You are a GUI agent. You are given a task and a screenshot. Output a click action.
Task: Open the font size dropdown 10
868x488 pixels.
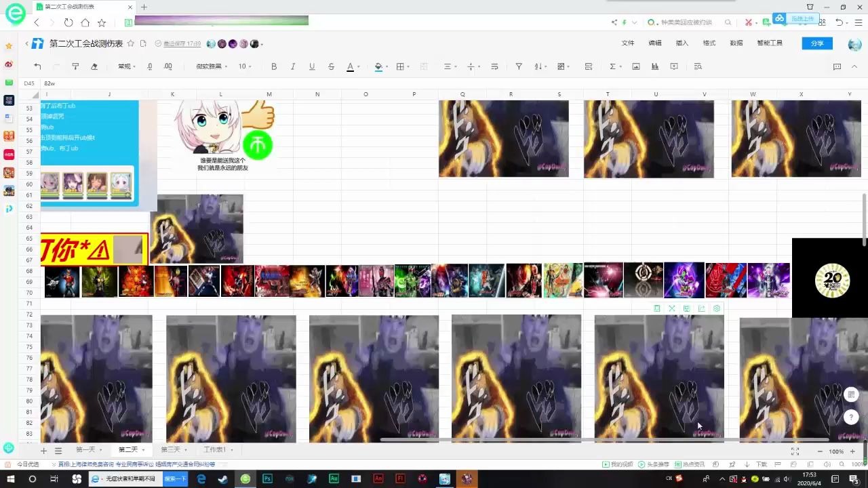coord(245,66)
